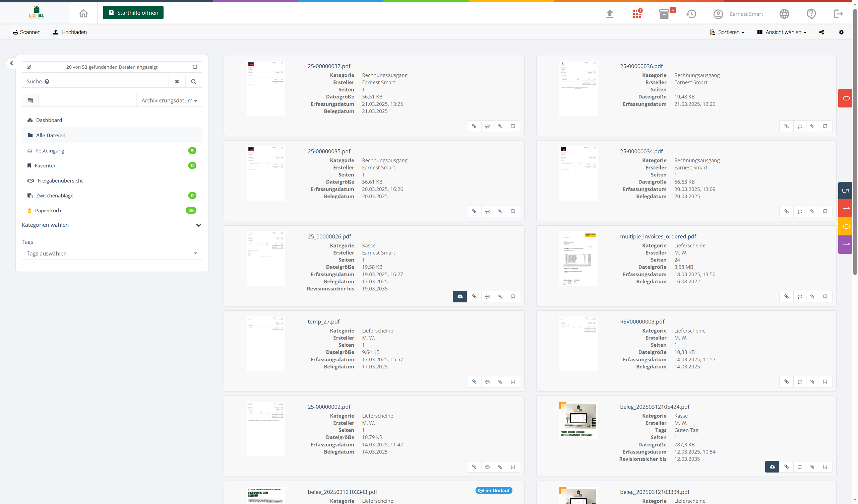Click the red side tab on right edge

click(845, 98)
